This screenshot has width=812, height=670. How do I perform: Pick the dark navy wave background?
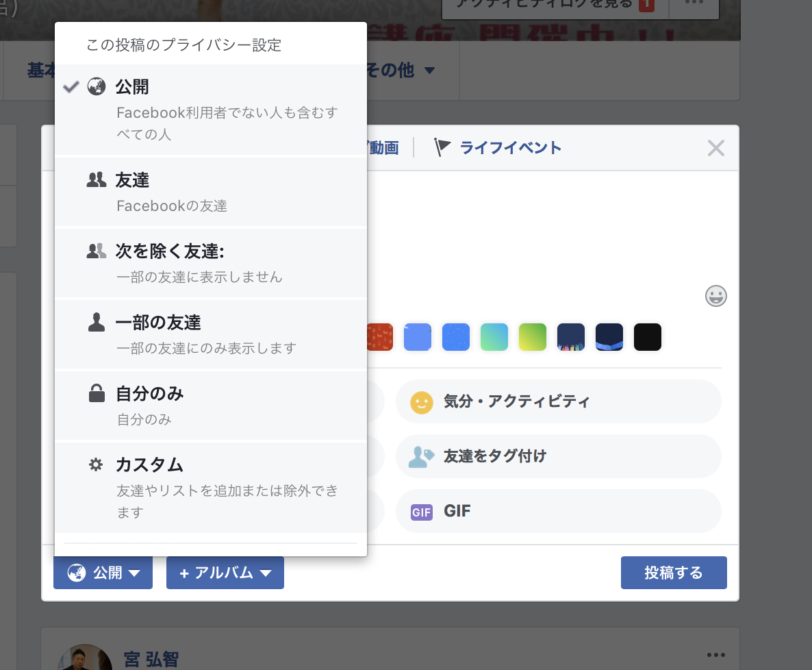609,337
